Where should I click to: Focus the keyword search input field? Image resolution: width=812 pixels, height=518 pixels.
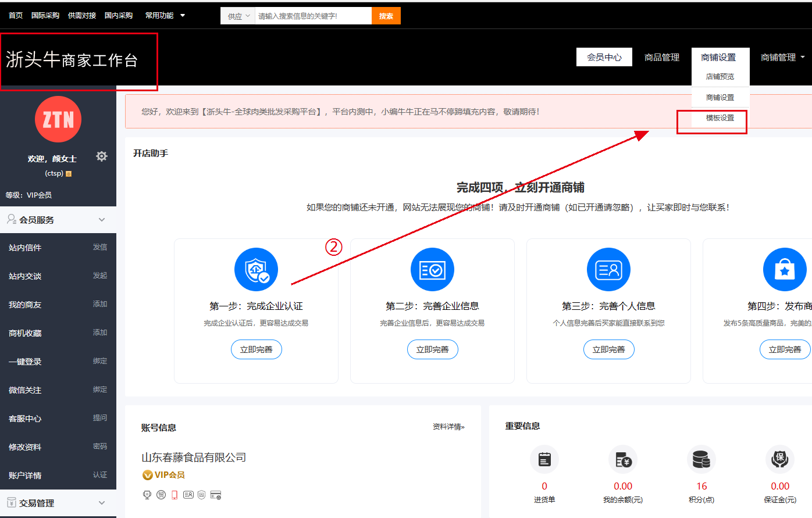click(x=313, y=16)
